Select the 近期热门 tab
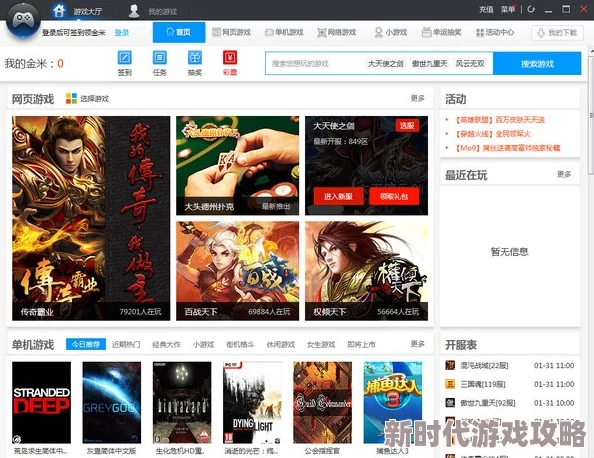This screenshot has width=594, height=458. (126, 344)
